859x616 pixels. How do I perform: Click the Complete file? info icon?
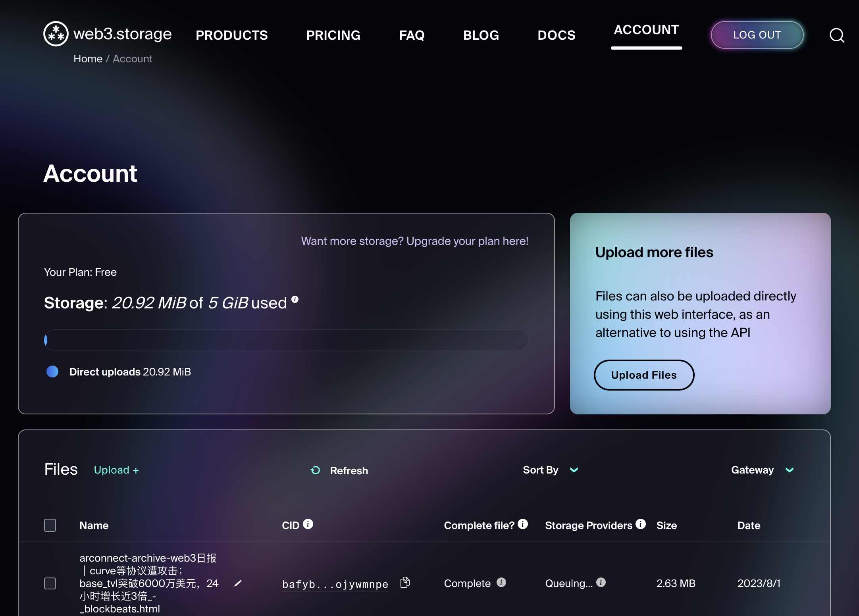(x=523, y=524)
